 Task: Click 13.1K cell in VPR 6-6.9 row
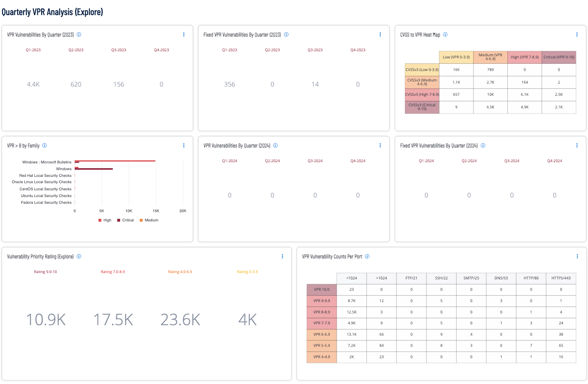(352, 334)
